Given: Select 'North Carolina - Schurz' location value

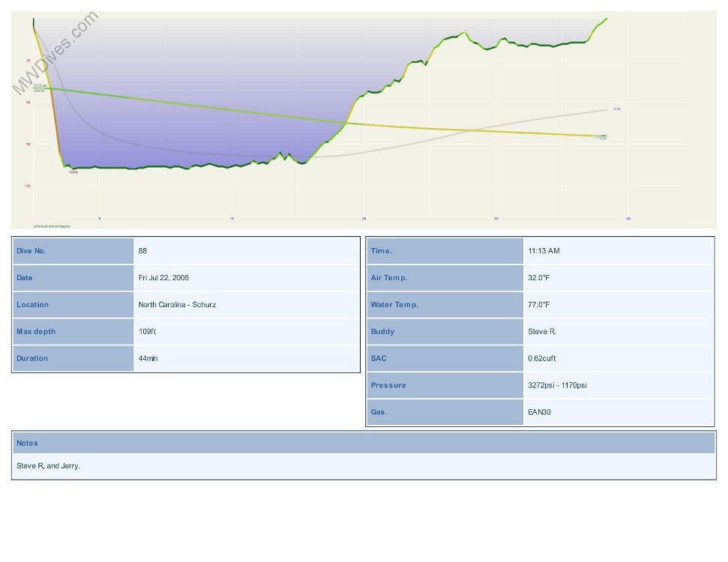Looking at the screenshot, I should click(x=177, y=305).
